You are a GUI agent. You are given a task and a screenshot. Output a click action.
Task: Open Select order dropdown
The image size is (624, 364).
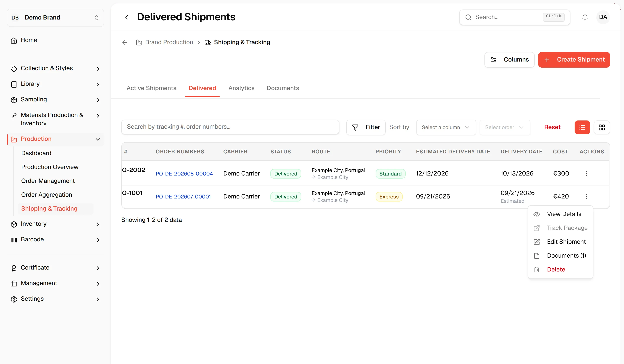point(505,127)
